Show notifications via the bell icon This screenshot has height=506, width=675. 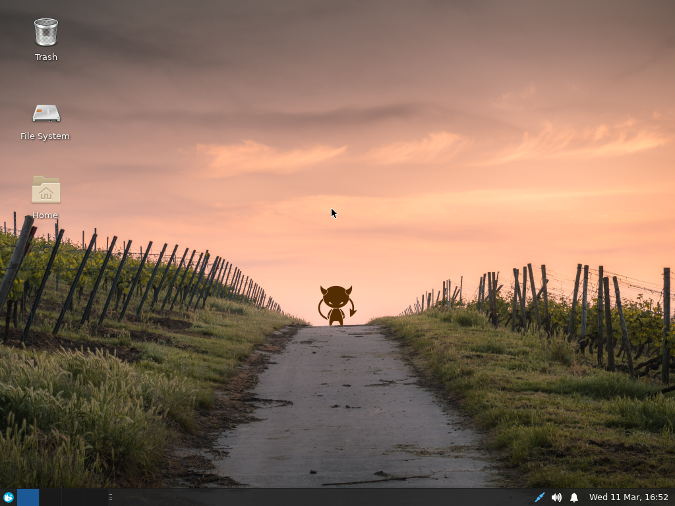click(x=574, y=497)
